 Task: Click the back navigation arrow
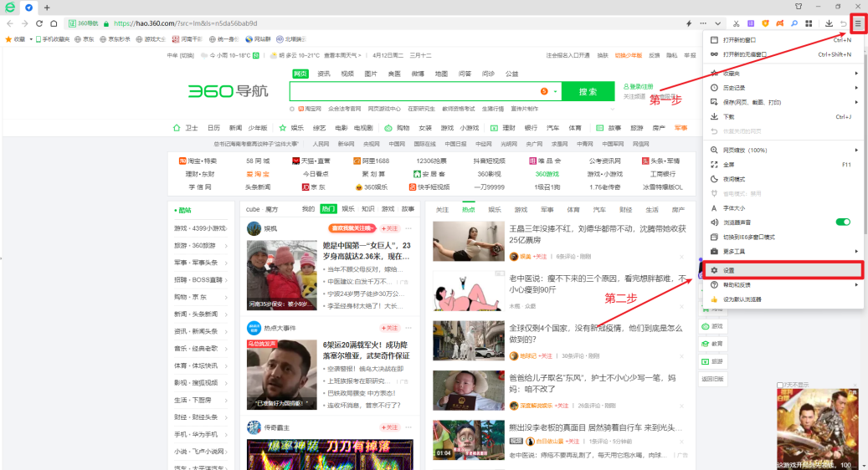click(10, 23)
